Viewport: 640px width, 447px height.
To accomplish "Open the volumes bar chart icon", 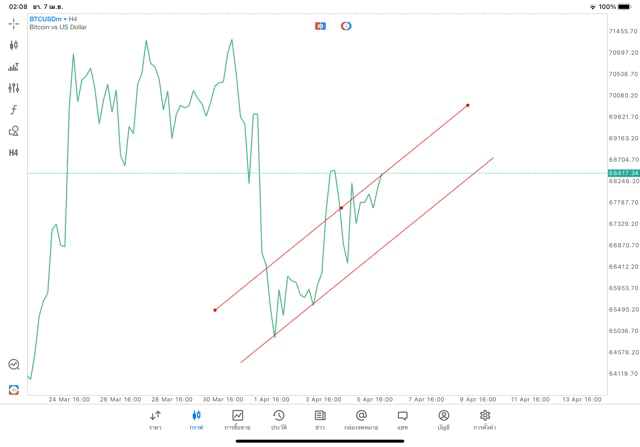I will click(14, 67).
